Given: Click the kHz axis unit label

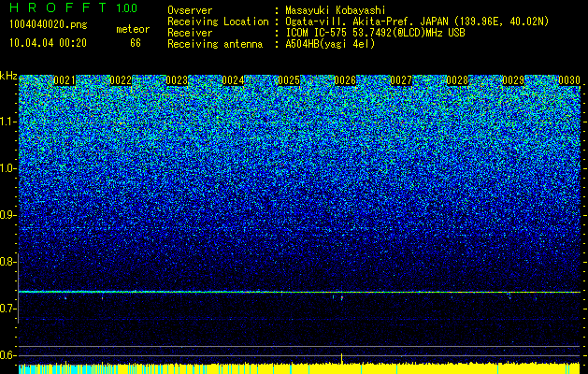Looking at the screenshot, I should (x=8, y=76).
